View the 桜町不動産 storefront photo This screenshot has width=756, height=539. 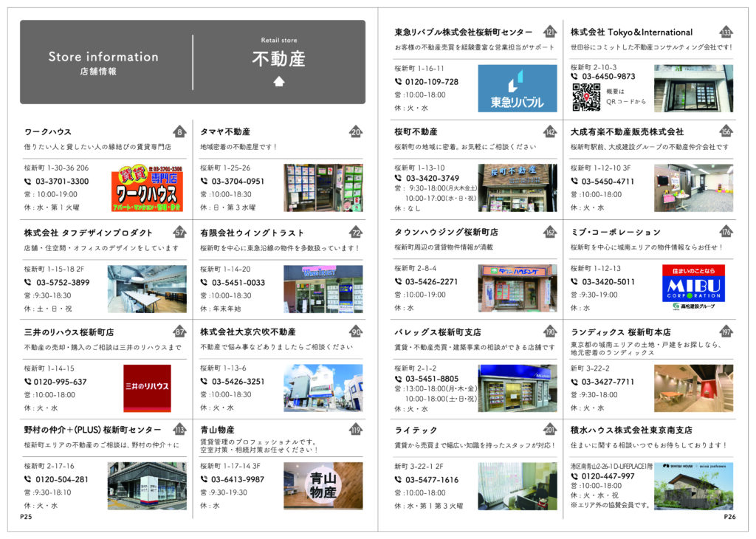(518, 188)
